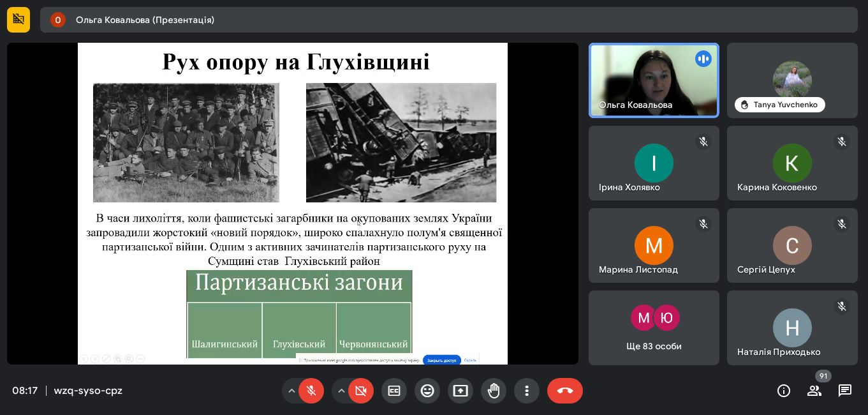
Task: Raise hand using the hand icon
Action: click(x=494, y=391)
